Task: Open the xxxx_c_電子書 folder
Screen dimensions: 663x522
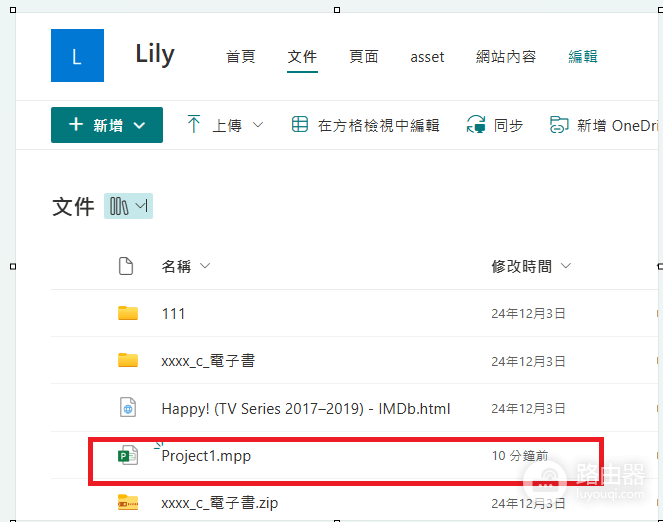Action: 208,361
